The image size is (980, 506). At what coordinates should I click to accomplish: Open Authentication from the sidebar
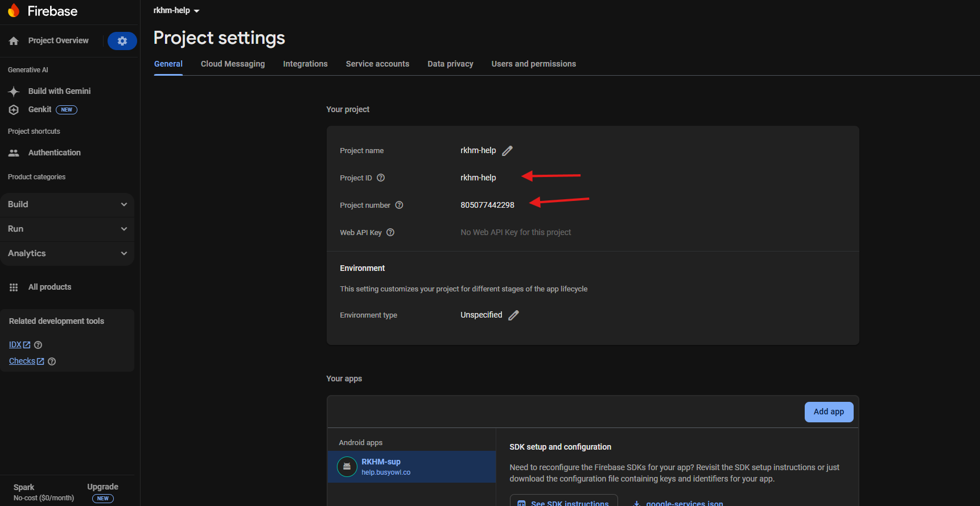pos(55,153)
